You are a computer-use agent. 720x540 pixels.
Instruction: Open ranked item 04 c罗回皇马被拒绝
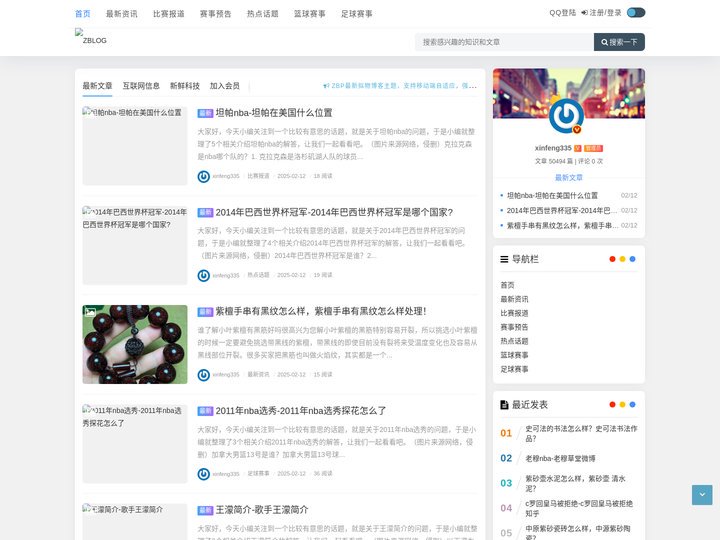point(579,508)
